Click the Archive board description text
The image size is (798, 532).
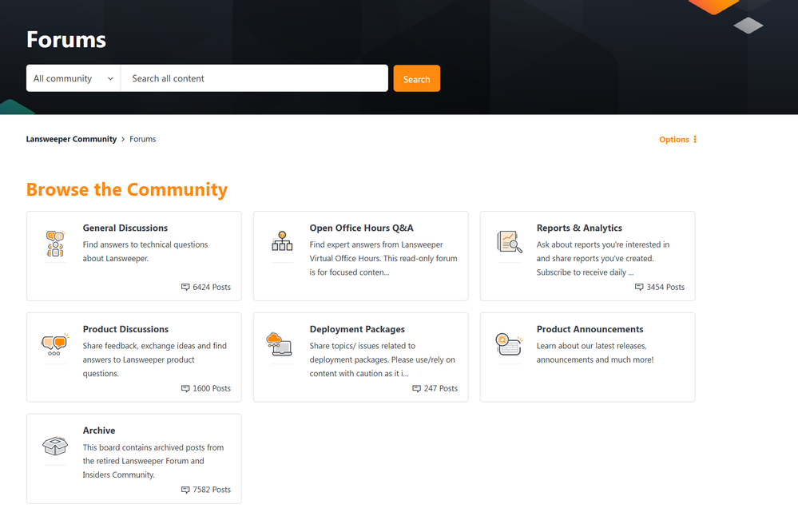pos(153,461)
